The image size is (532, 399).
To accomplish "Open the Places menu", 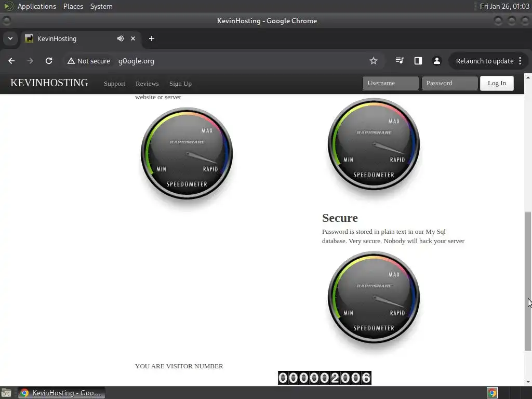I will pyautogui.click(x=73, y=6).
